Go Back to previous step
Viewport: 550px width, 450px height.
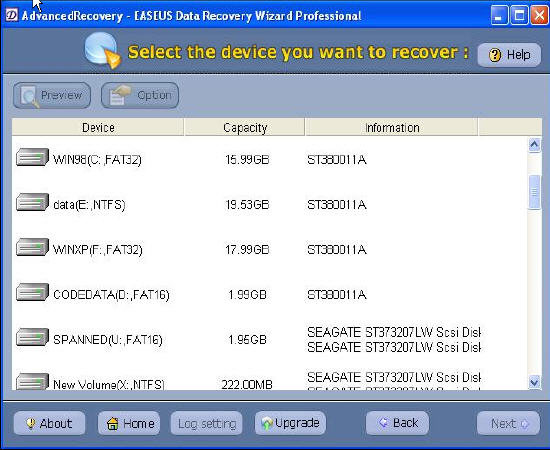tap(397, 423)
